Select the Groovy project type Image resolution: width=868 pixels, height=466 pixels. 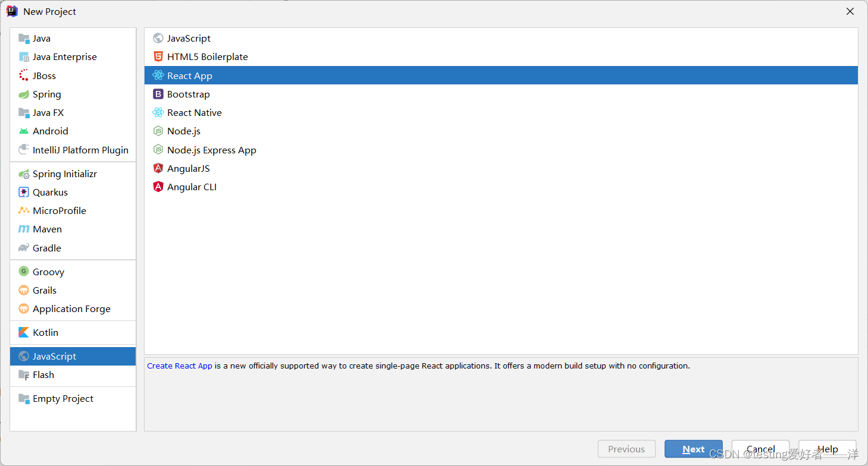[73, 272]
